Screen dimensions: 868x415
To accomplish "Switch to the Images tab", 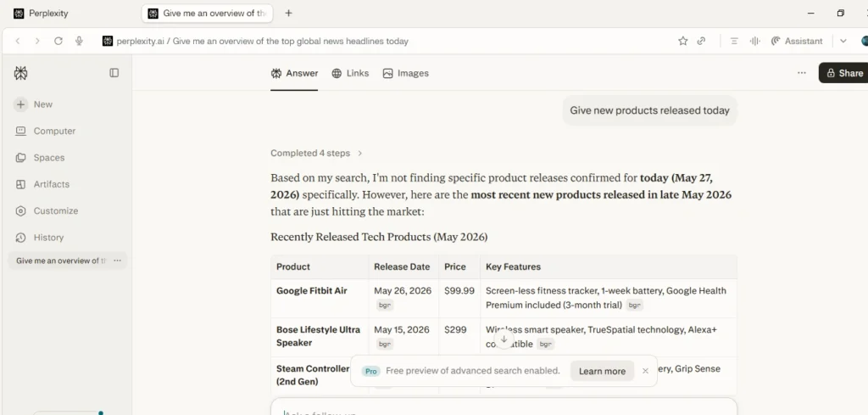I will pos(406,73).
